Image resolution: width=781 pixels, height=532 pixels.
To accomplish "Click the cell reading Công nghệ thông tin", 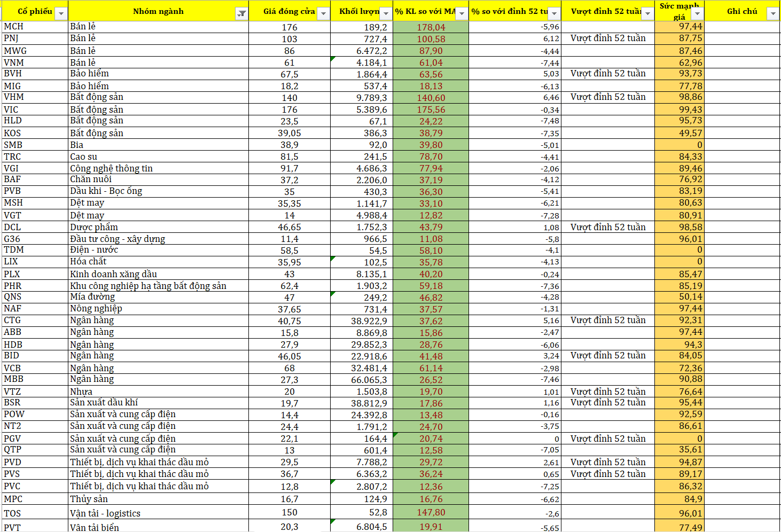I will (159, 168).
